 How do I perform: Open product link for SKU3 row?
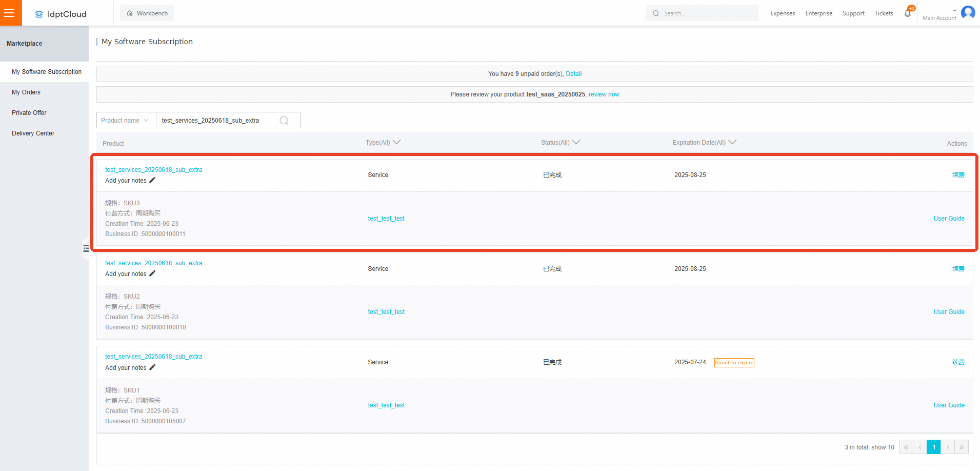click(x=154, y=170)
